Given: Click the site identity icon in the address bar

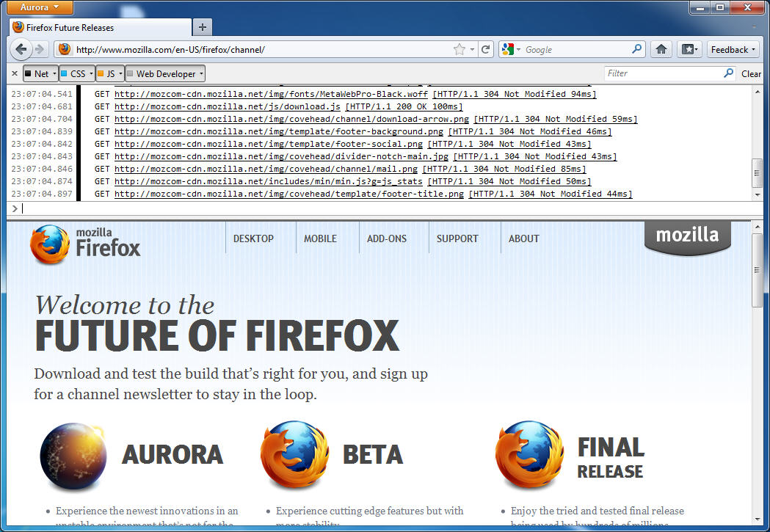Looking at the screenshot, I should click(65, 49).
